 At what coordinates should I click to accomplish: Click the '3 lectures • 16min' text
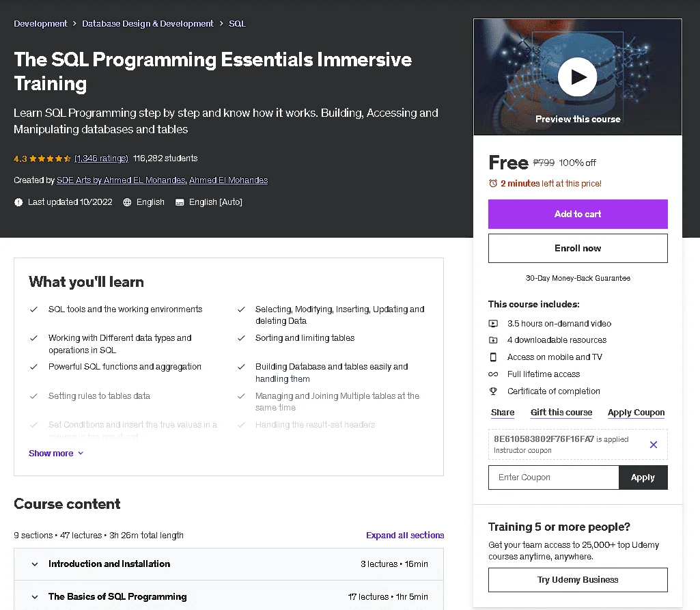coord(394,564)
